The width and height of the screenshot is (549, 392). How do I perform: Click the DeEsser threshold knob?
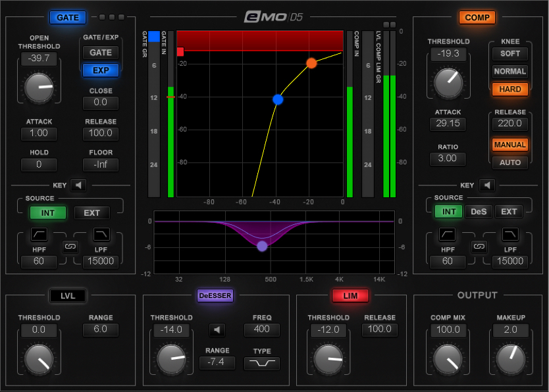(x=171, y=360)
